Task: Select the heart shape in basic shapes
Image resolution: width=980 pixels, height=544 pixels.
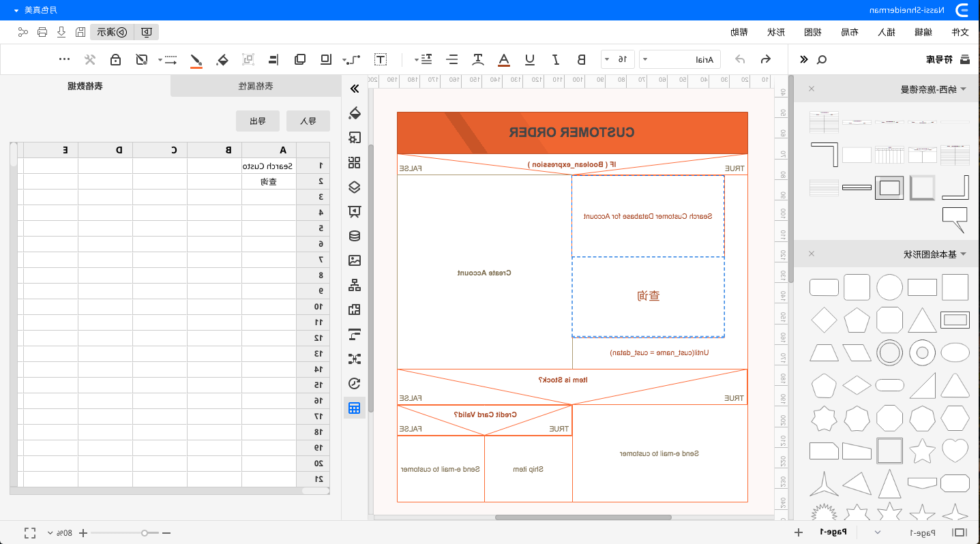Action: point(955,451)
